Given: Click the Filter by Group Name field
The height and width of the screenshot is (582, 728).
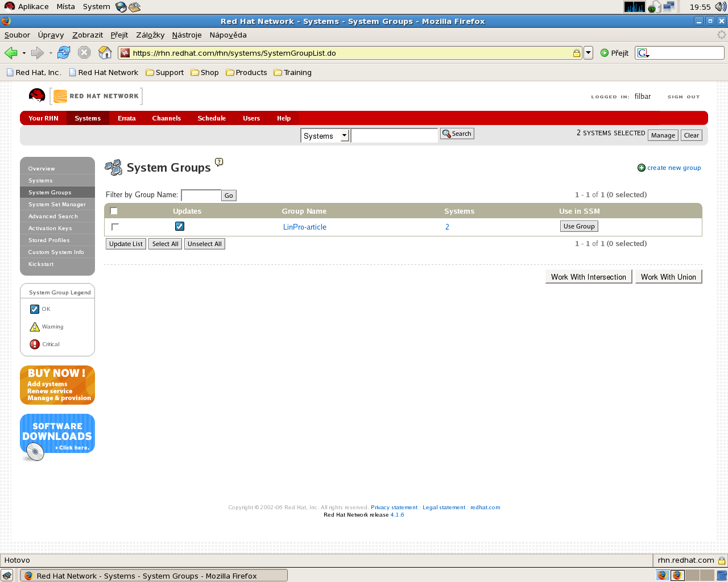Looking at the screenshot, I should tap(201, 195).
